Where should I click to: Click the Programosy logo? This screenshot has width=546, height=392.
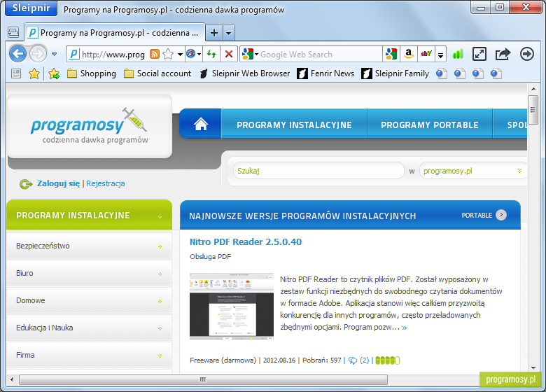89,126
